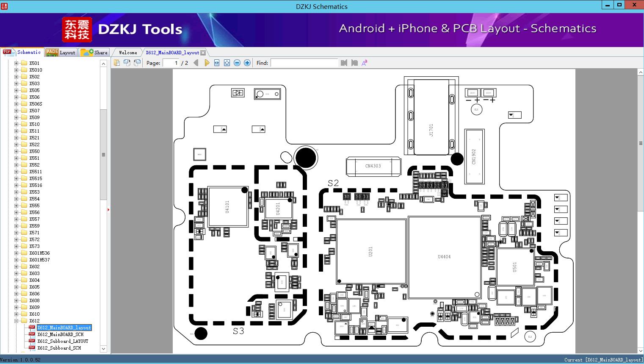The height and width of the screenshot is (364, 644).
Task: Zoom in with the plus icon
Action: [x=247, y=63]
